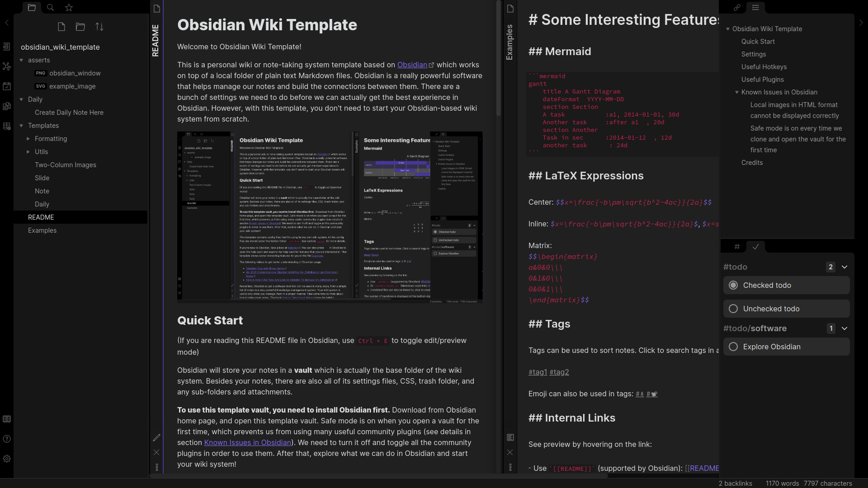Click the new note icon
868x488 pixels.
coord(61,27)
